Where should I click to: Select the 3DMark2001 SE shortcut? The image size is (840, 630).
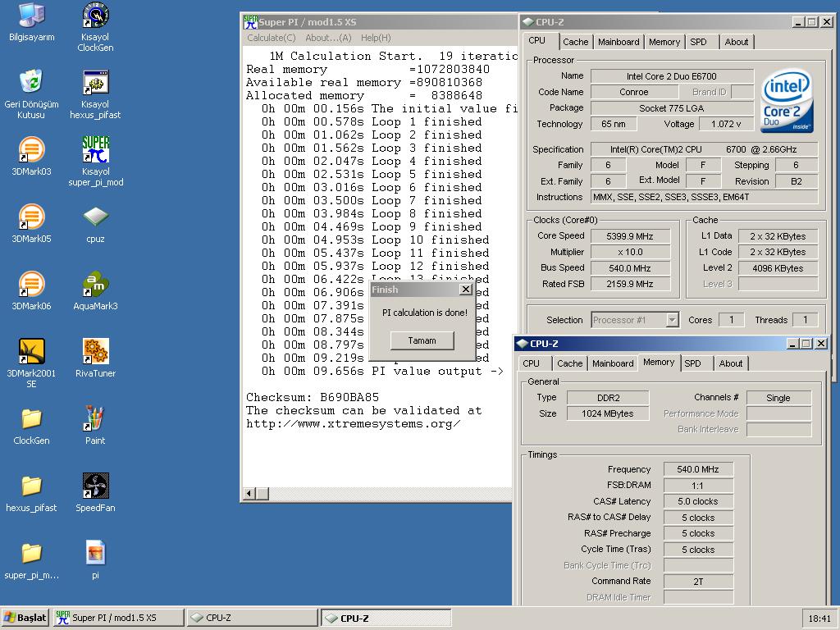click(x=31, y=363)
